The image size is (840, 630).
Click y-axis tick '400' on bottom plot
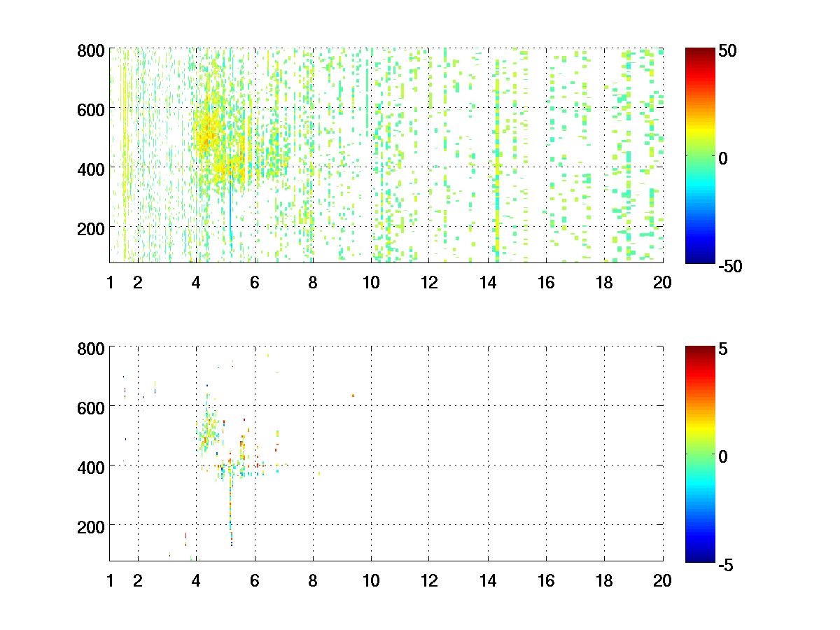[91, 466]
